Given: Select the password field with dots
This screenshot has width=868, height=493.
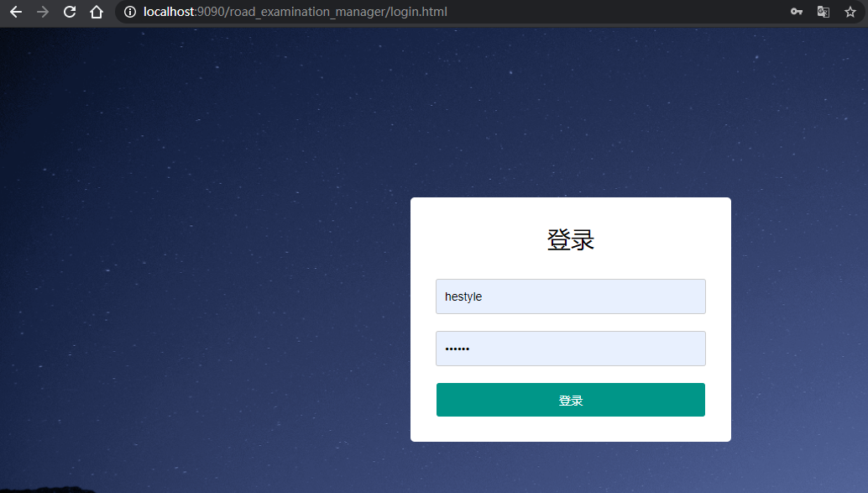Looking at the screenshot, I should click(x=571, y=349).
